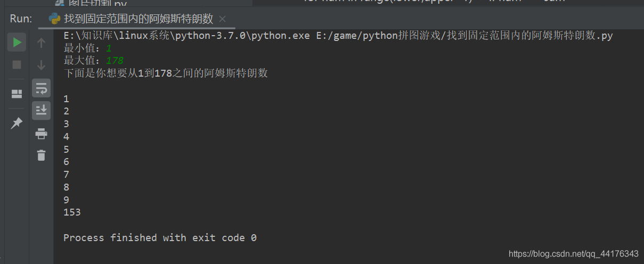Click the Python logo on the run tab
Screen dimensions: 644x264
pyautogui.click(x=54, y=19)
